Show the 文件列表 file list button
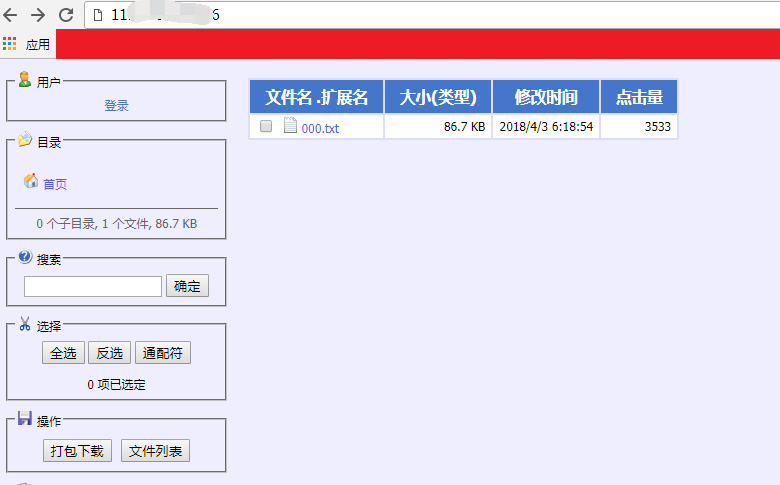The width and height of the screenshot is (780, 485). pyautogui.click(x=155, y=451)
